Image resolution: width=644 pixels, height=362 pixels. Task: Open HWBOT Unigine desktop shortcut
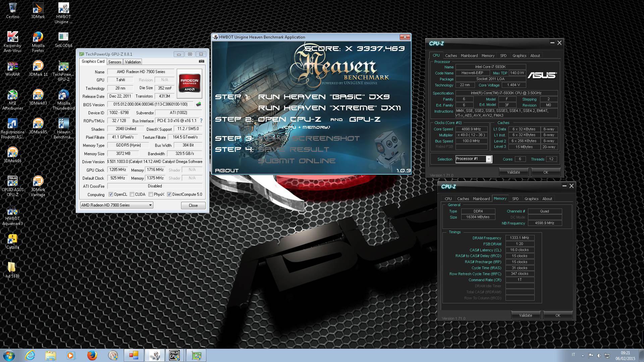pos(63,13)
